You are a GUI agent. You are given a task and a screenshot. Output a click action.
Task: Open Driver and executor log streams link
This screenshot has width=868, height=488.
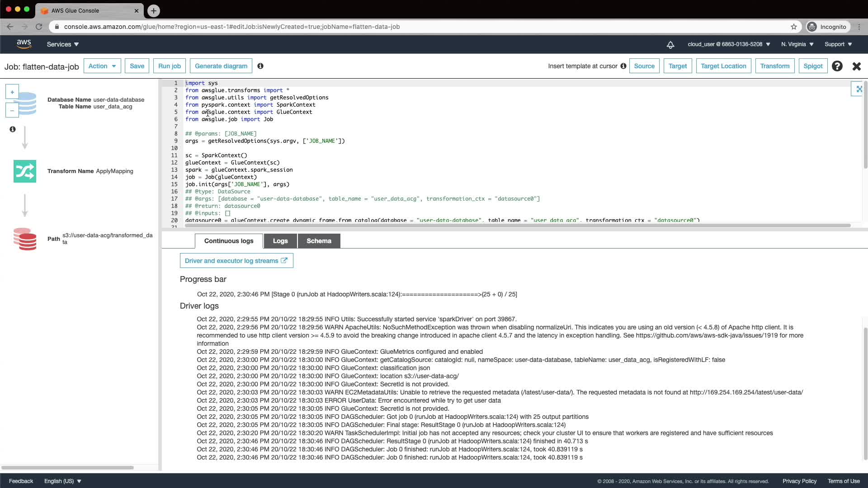coord(236,261)
